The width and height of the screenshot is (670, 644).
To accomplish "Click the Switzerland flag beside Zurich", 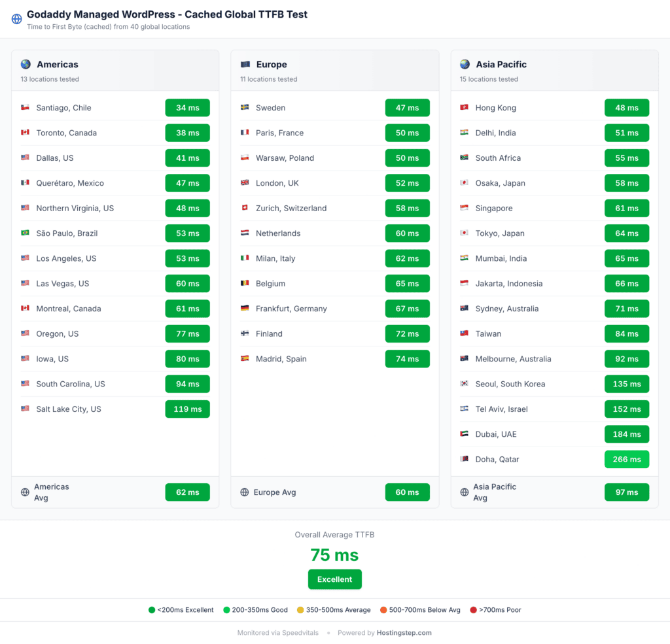I will [x=245, y=207].
